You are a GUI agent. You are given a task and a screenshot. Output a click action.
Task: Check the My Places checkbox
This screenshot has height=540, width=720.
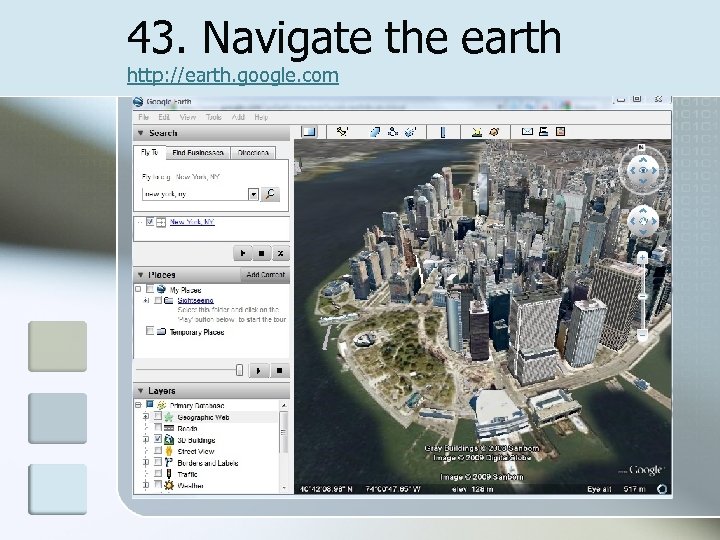coord(150,289)
